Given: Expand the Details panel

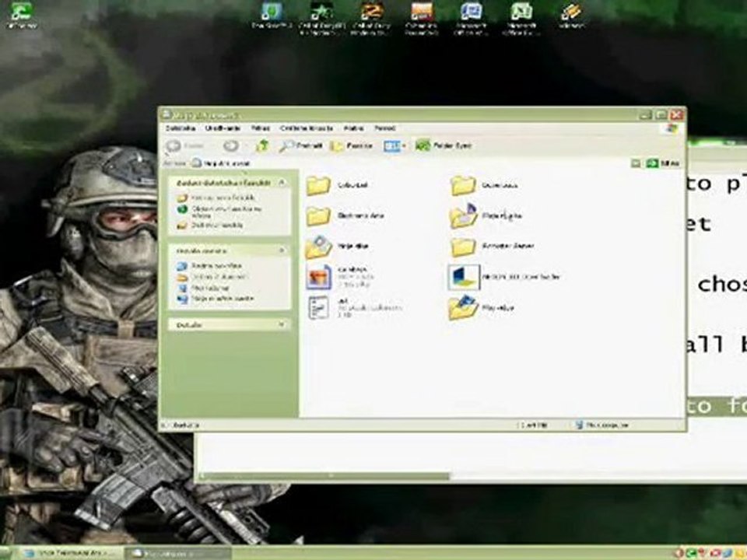Looking at the screenshot, I should click(x=282, y=325).
